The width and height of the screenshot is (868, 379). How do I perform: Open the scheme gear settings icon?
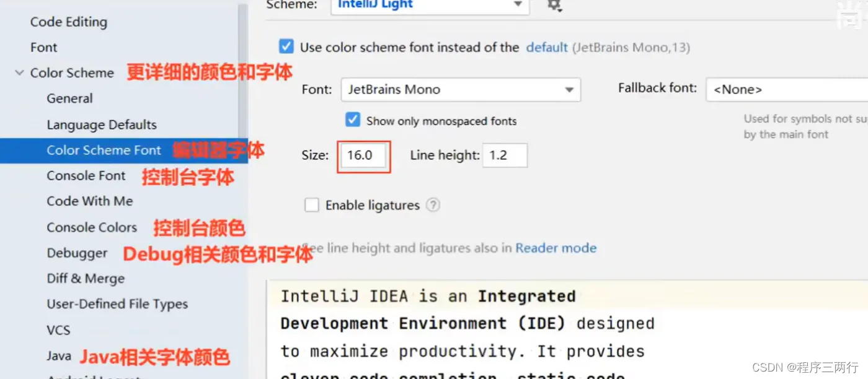click(554, 5)
